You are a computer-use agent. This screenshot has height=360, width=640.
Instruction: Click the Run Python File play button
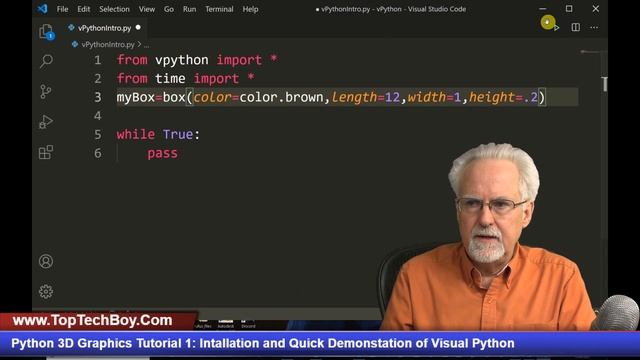tap(556, 27)
